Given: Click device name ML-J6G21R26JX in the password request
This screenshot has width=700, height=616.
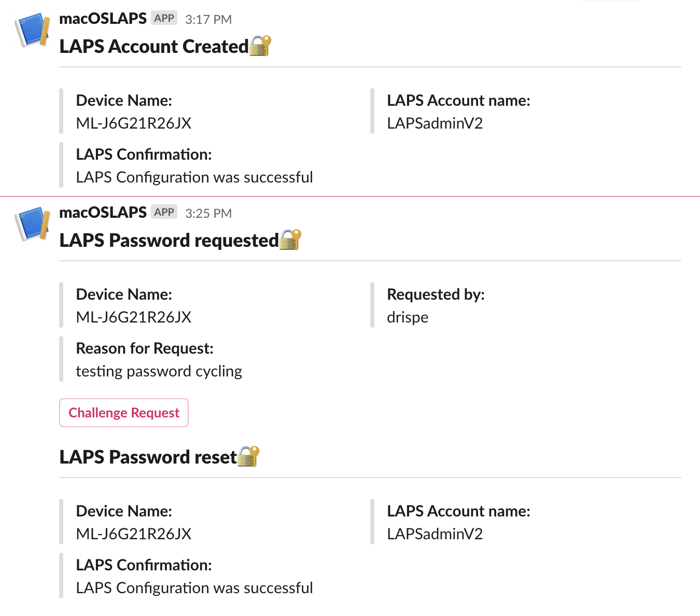Looking at the screenshot, I should pyautogui.click(x=134, y=317).
